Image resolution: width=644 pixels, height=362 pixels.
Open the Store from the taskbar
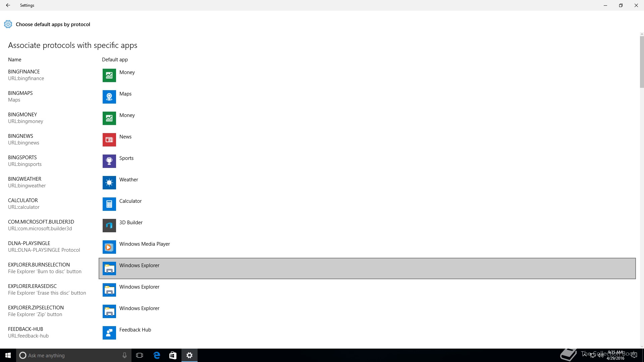[173, 355]
